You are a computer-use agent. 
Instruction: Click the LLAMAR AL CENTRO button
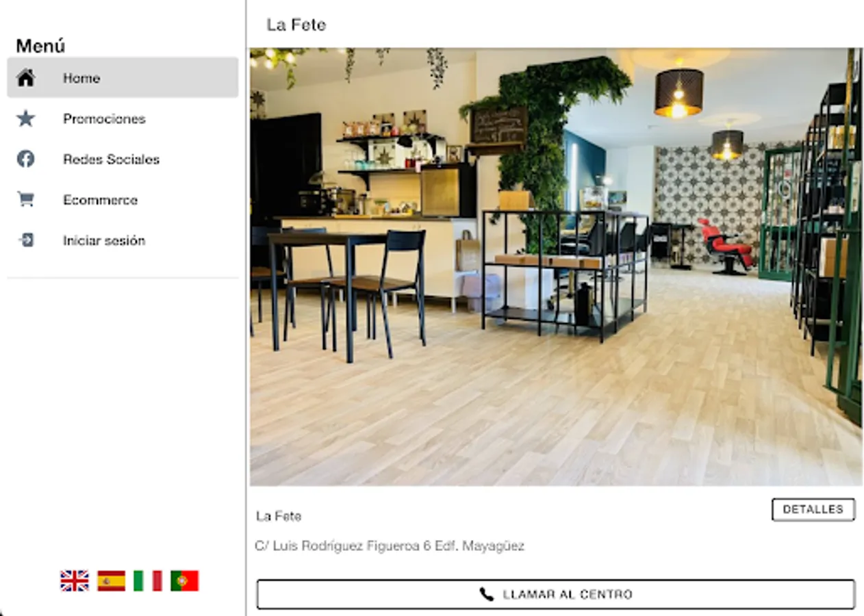click(556, 594)
